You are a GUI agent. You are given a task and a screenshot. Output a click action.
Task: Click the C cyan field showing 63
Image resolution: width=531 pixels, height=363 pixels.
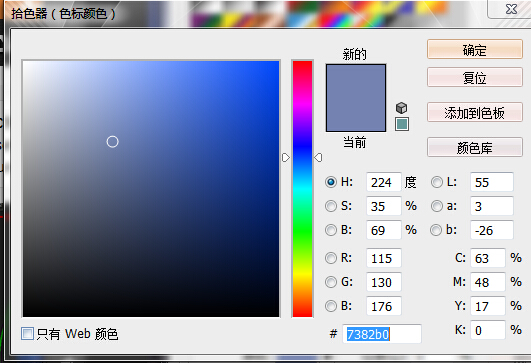pos(488,258)
